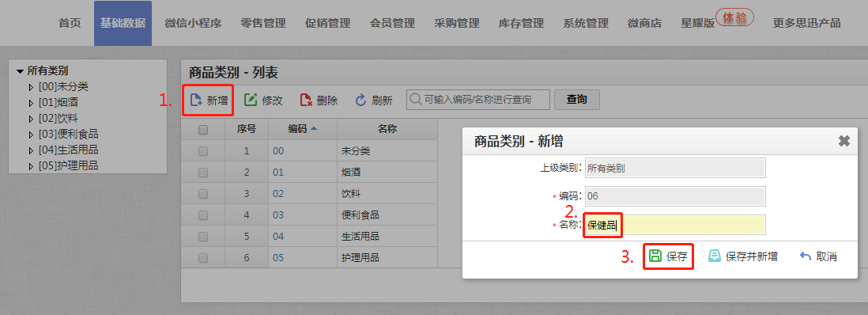Click the 保存 button label
868x315 pixels.
tap(677, 256)
